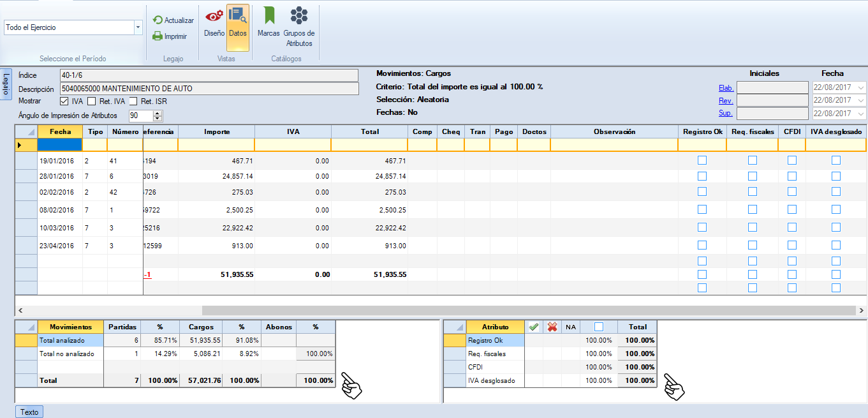Image resolution: width=868 pixels, height=418 pixels.
Task: Uncheck the IVA checkbox
Action: click(64, 101)
